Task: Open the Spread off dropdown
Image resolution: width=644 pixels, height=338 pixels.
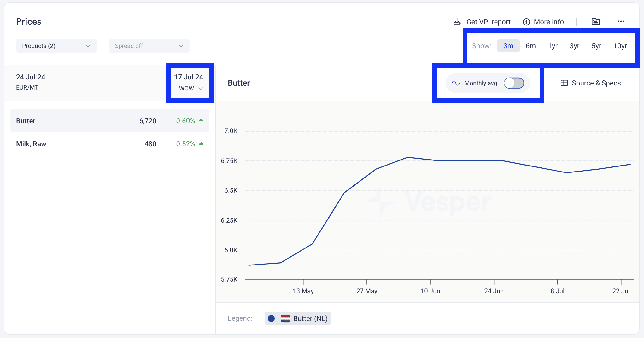Action: point(149,46)
